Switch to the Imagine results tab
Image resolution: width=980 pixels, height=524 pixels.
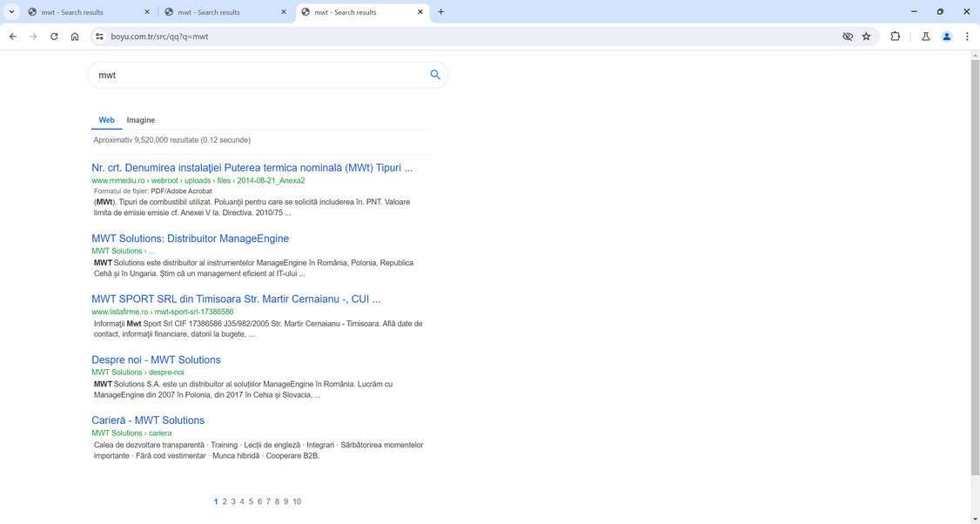(140, 120)
